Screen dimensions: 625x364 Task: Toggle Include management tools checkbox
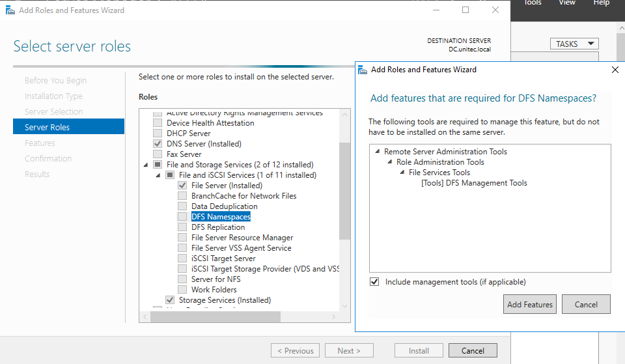point(374,282)
